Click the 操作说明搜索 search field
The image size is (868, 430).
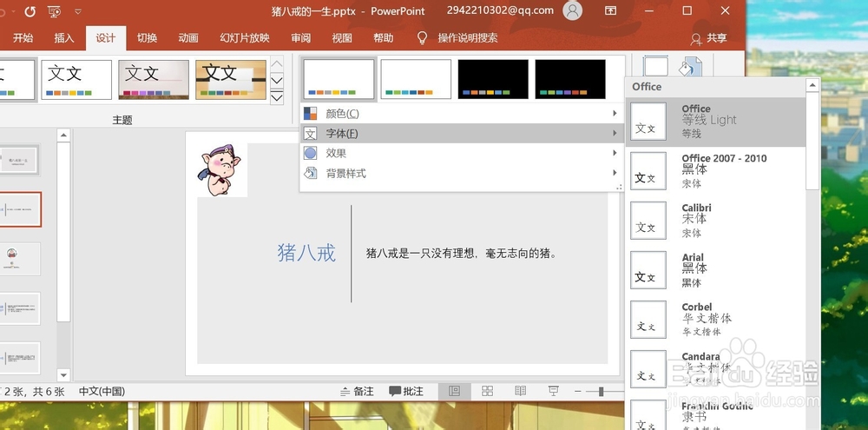point(468,37)
